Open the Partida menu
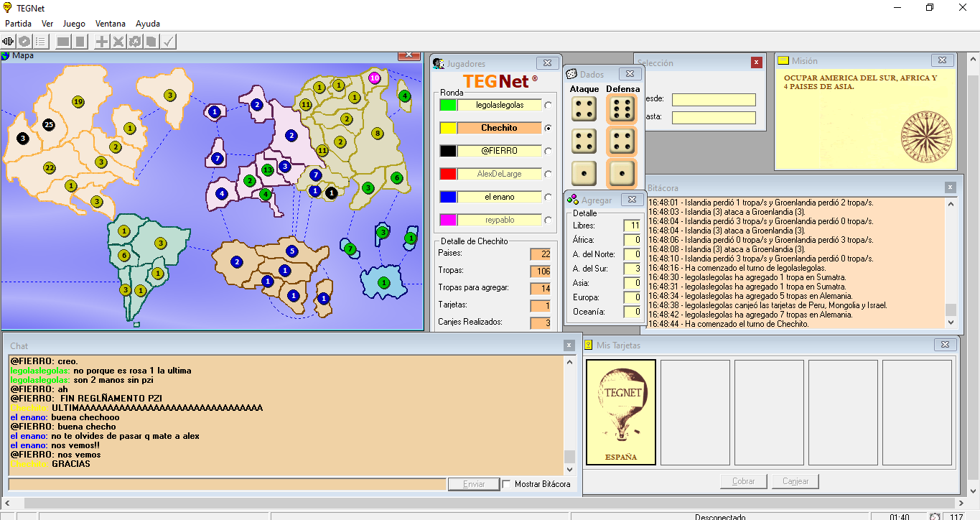980x520 pixels. coord(18,24)
